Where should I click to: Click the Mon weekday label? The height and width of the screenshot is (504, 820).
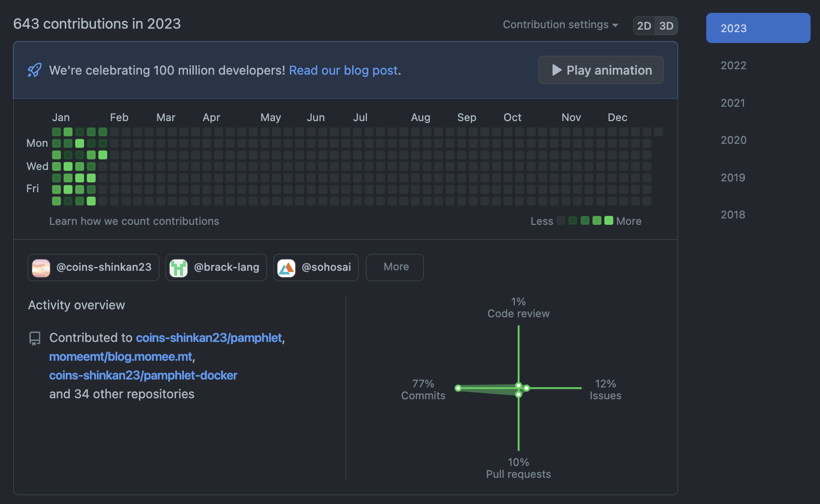37,143
